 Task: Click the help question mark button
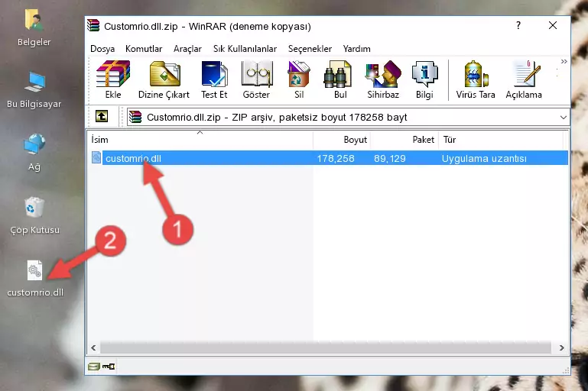pos(518,25)
